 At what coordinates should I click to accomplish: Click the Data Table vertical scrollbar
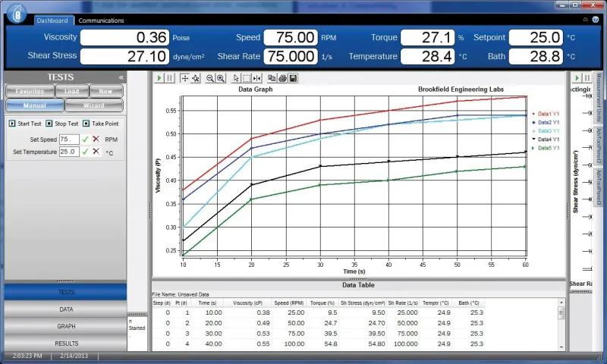click(561, 327)
